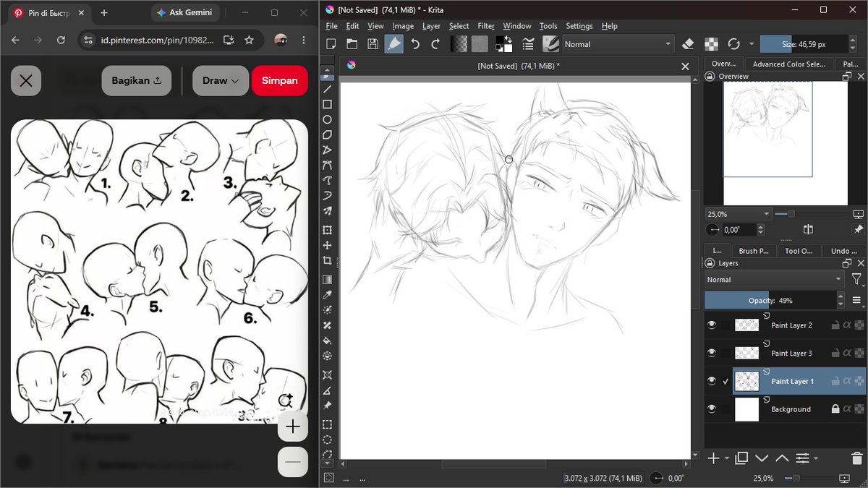Toggle canvas mirror view in Overview

pyautogui.click(x=808, y=230)
